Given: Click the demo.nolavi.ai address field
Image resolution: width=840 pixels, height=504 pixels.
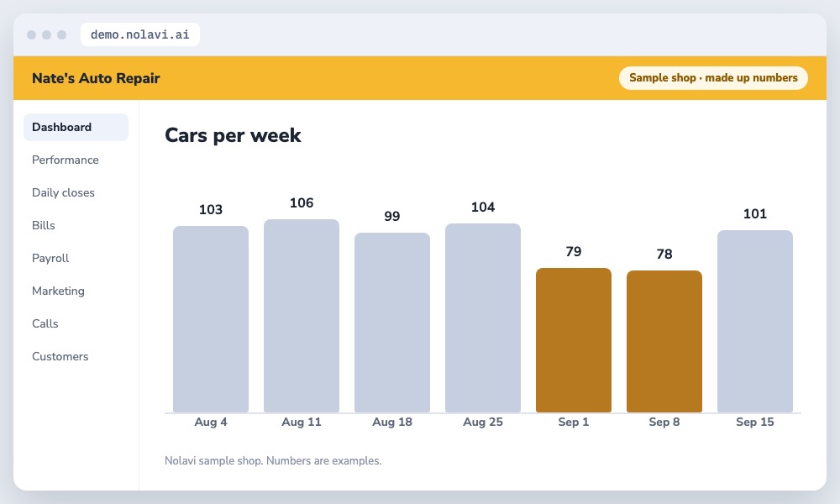Looking at the screenshot, I should pos(139,34).
